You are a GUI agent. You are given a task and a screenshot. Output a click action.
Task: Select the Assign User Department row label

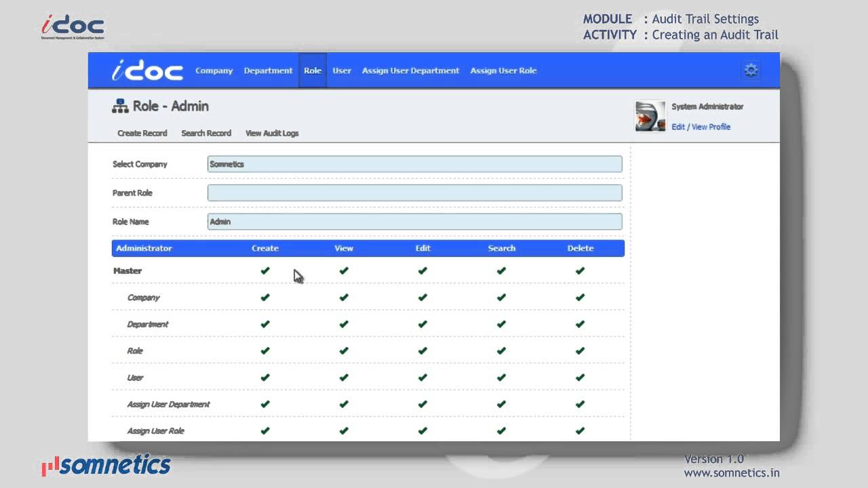click(x=168, y=405)
